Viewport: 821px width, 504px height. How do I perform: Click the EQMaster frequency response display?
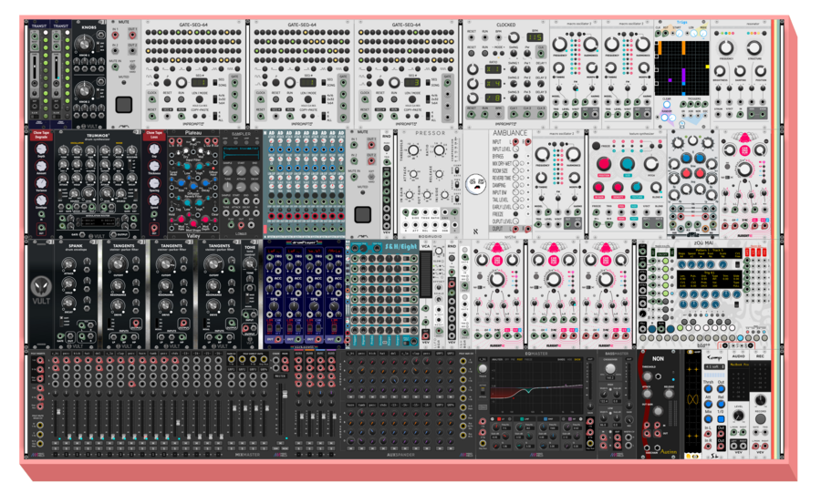[536, 387]
